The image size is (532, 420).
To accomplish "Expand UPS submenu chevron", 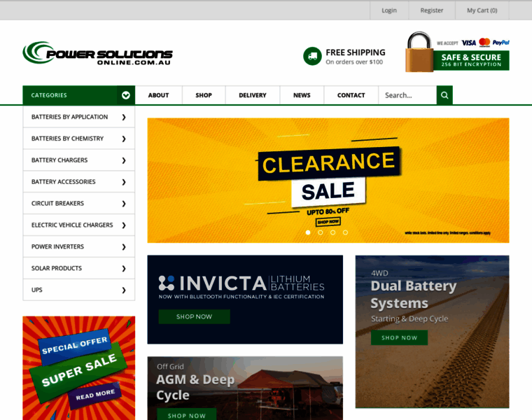I will coord(124,290).
